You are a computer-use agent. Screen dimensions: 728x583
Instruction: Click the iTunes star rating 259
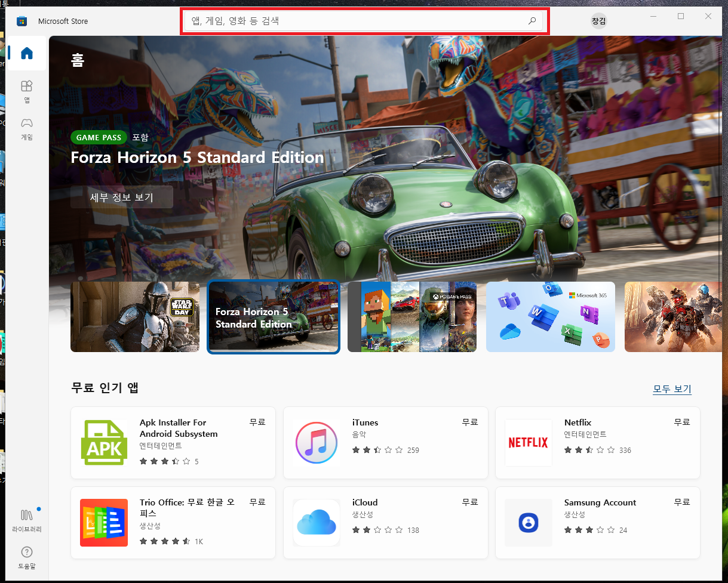[x=386, y=450]
